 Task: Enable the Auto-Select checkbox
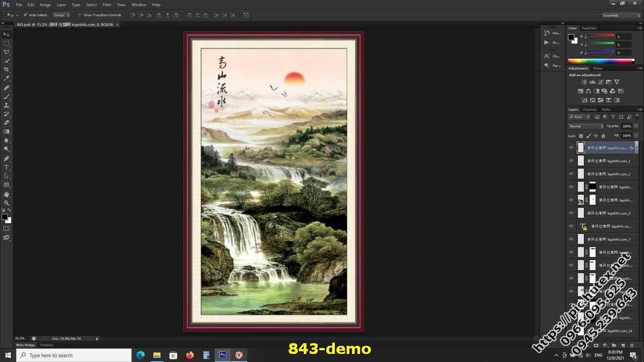pyautogui.click(x=25, y=15)
